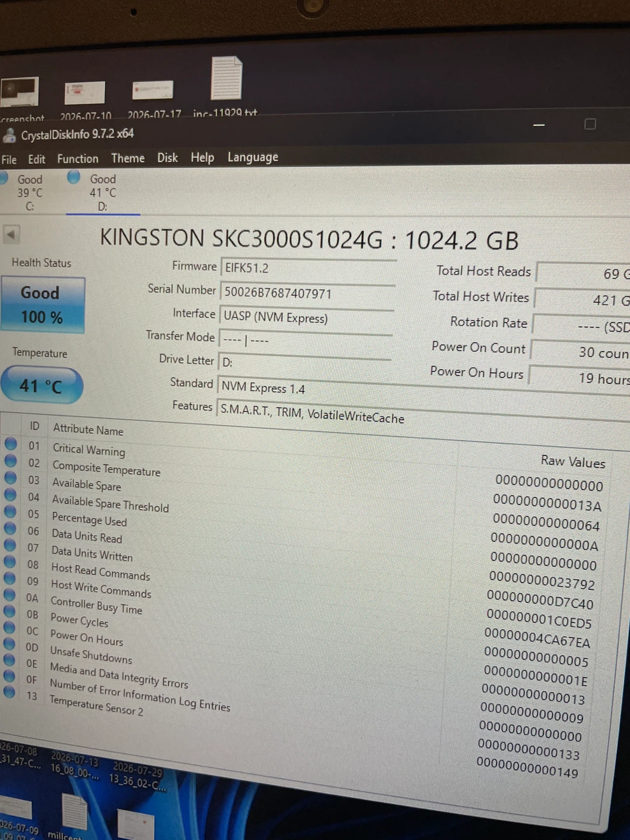Click the Total Host Writes value field
This screenshot has width=630, height=840.
pos(583,299)
